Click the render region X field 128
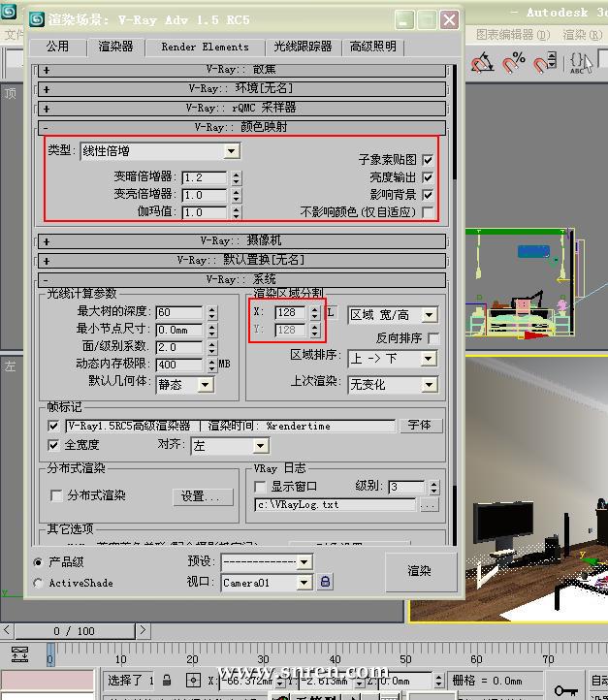The height and width of the screenshot is (700, 608). coord(290,312)
